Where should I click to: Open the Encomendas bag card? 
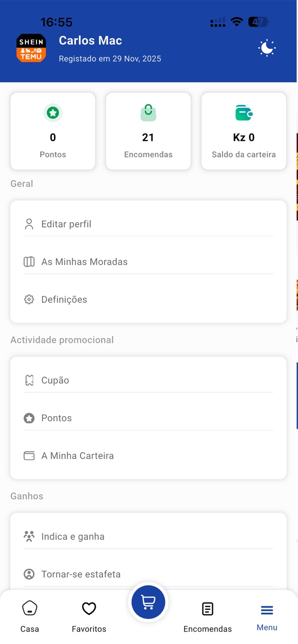(x=148, y=131)
